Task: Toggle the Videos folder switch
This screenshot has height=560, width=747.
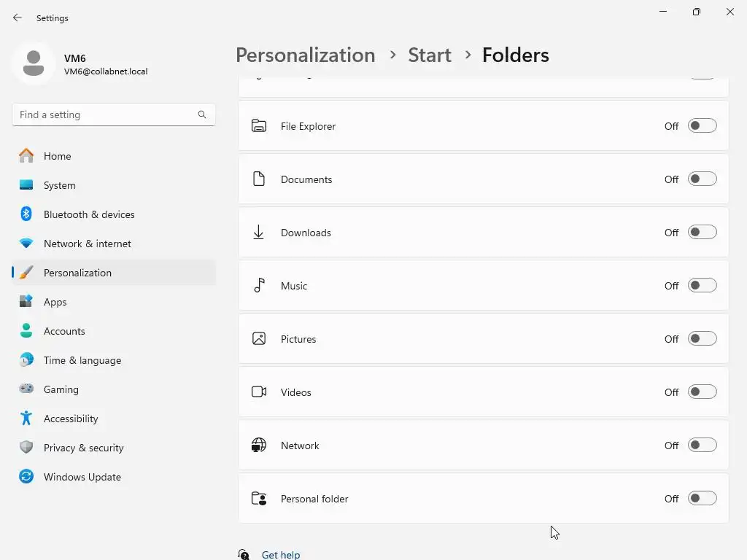Action: [702, 392]
